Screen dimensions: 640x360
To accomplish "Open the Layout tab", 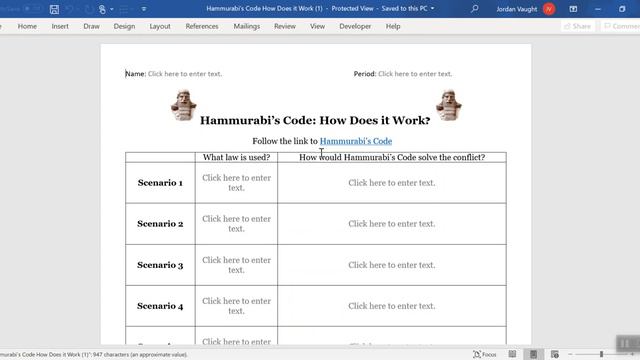I will click(160, 26).
